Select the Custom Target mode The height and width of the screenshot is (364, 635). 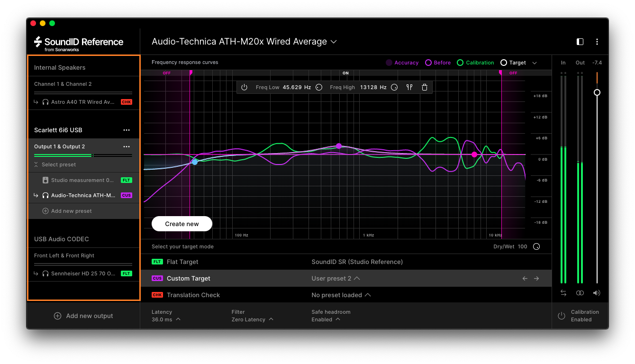[346, 278]
